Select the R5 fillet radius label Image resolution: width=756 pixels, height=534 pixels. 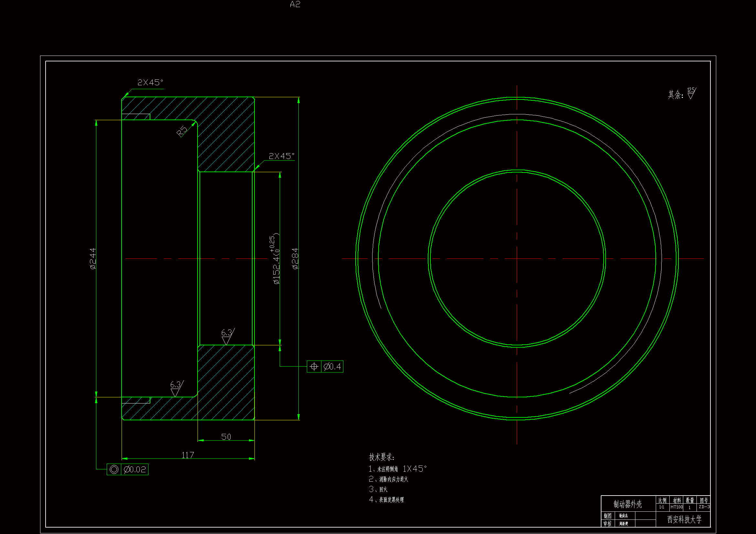[182, 131]
